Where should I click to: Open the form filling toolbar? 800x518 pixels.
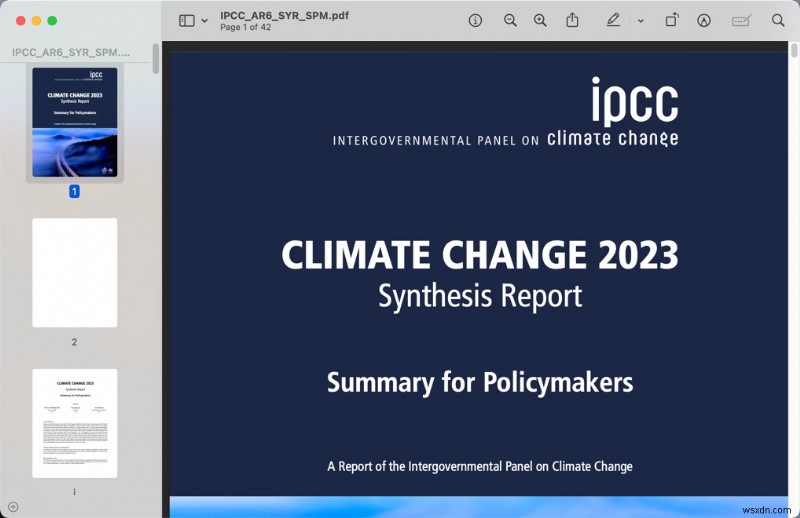tap(741, 20)
